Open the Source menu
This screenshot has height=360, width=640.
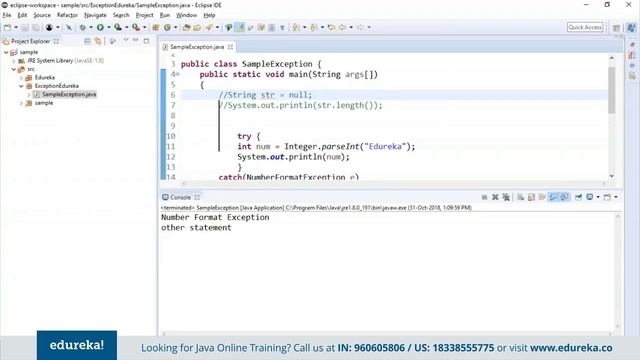pyautogui.click(x=42, y=15)
